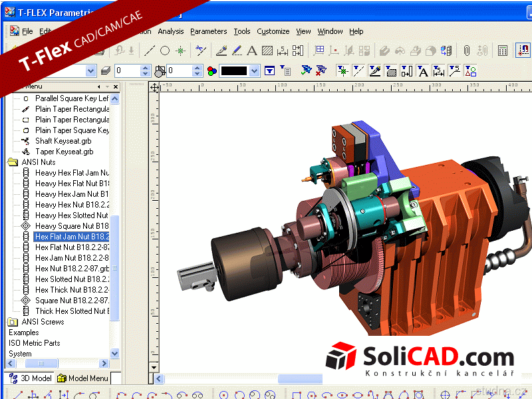Select the dimension tool icon in top toolbar
Image resolution: width=532 pixels, height=399 pixels.
click(x=282, y=51)
